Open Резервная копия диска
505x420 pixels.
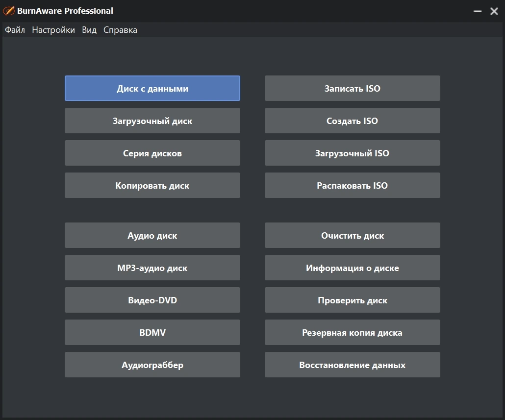point(353,332)
